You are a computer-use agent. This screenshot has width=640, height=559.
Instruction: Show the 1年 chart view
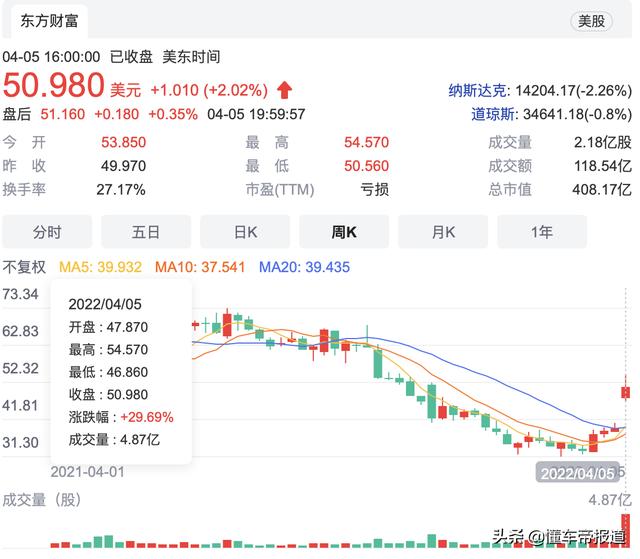click(542, 232)
